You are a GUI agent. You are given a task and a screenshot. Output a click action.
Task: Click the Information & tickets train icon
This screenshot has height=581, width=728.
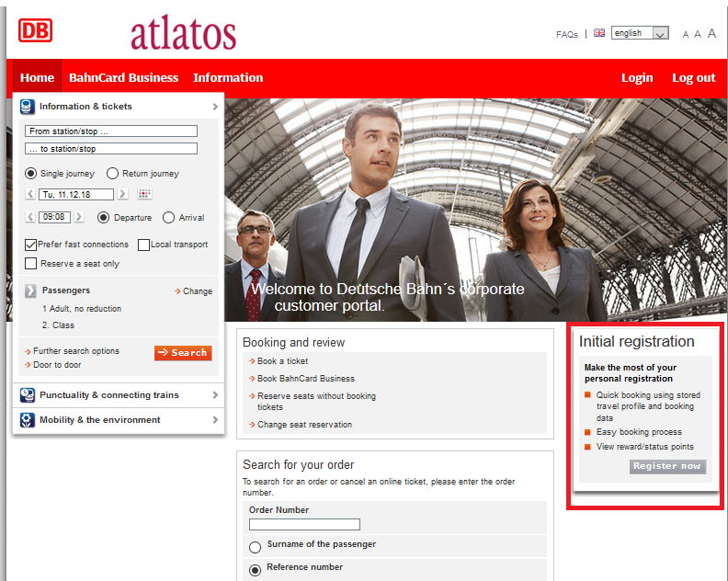pos(28,107)
